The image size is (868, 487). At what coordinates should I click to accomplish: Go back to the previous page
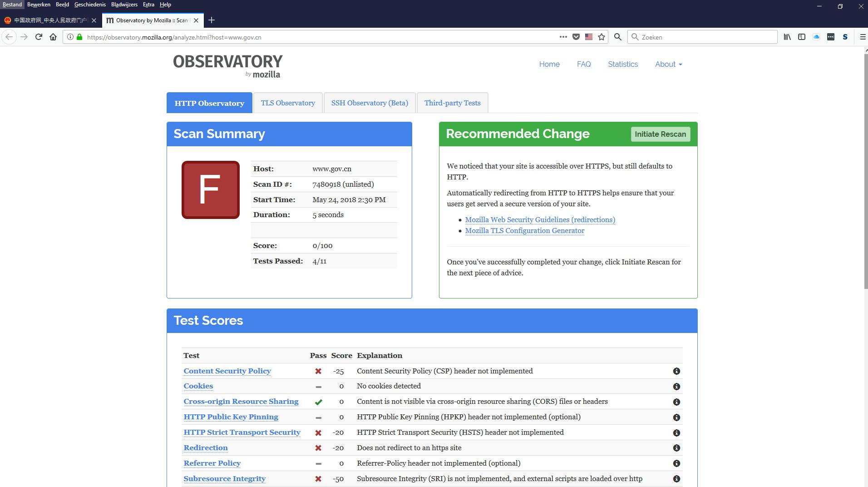(x=9, y=37)
